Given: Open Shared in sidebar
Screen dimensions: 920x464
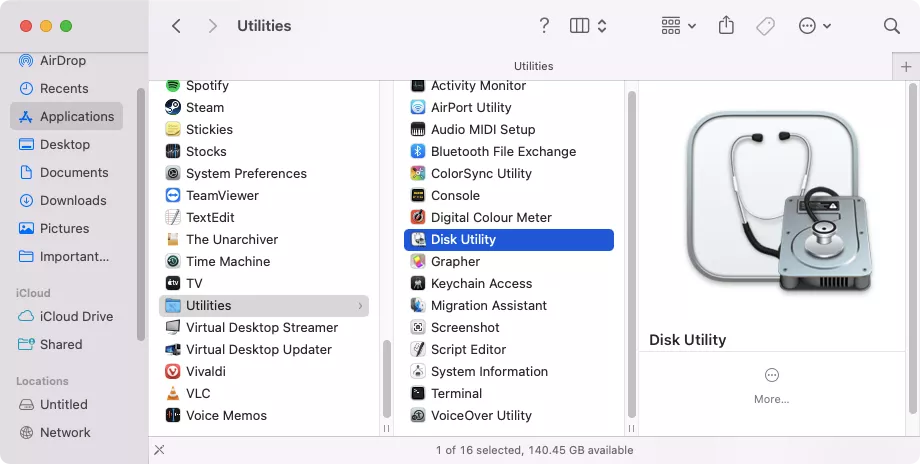Looking at the screenshot, I should click(x=51, y=344).
